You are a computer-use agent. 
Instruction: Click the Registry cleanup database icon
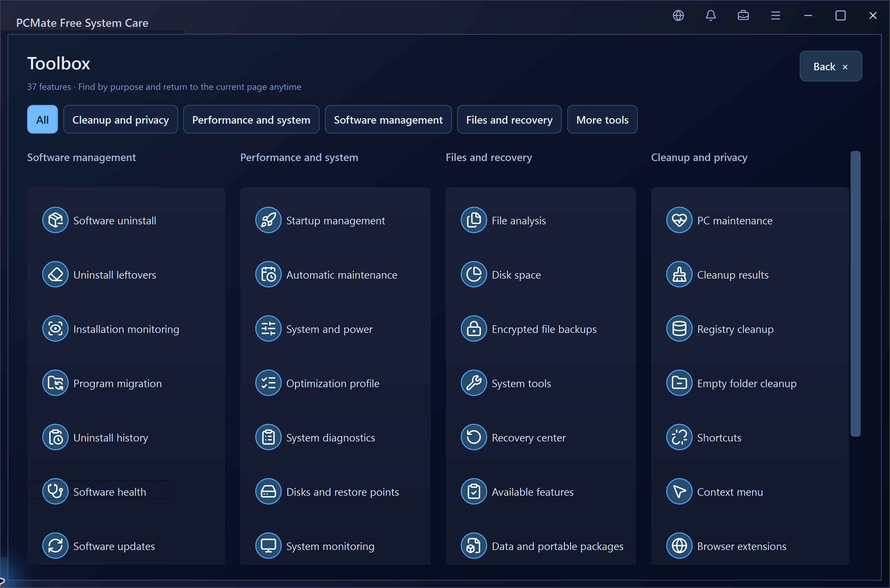pyautogui.click(x=679, y=329)
